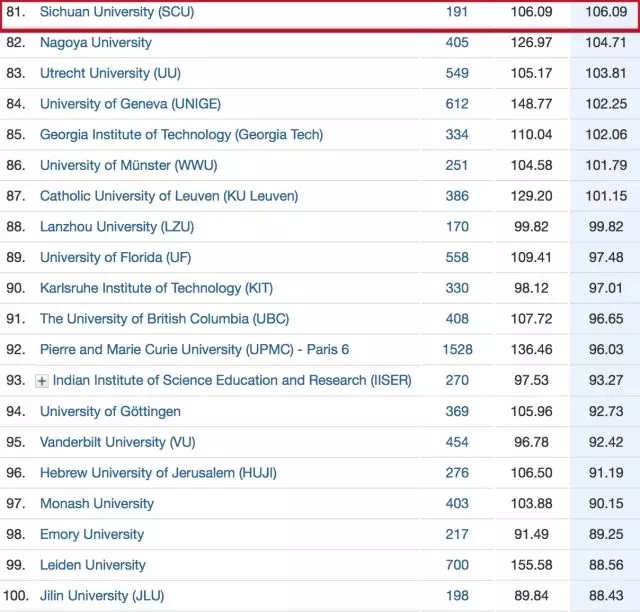The image size is (640, 612).
Task: Select value 136.46 in UPMC row
Action: point(531,349)
